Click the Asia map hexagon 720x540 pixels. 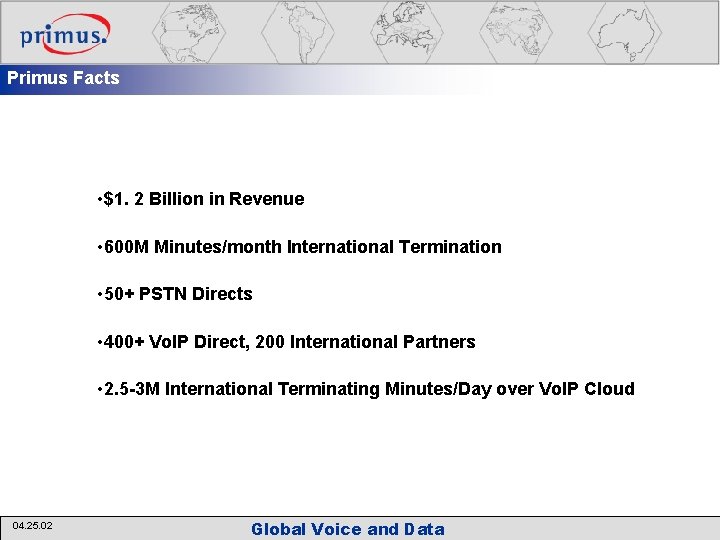516,32
